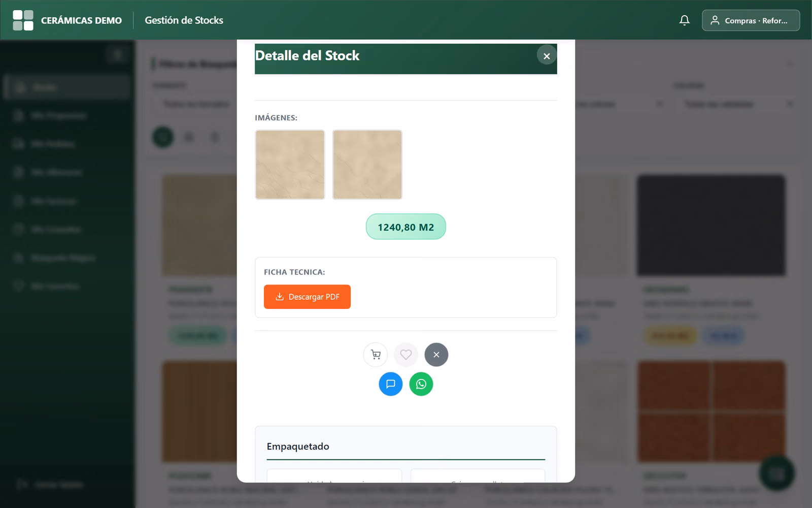Download the technical sheet PDF
This screenshot has height=508, width=812.
click(x=307, y=297)
